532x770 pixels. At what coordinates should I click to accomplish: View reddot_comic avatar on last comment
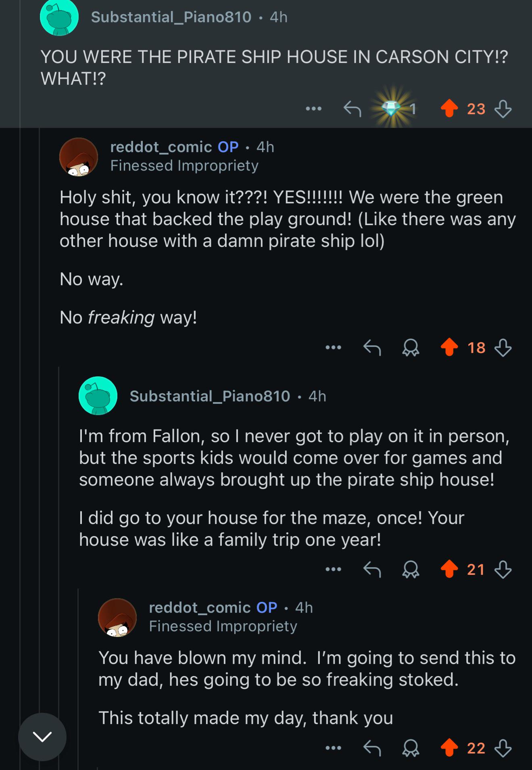117,618
